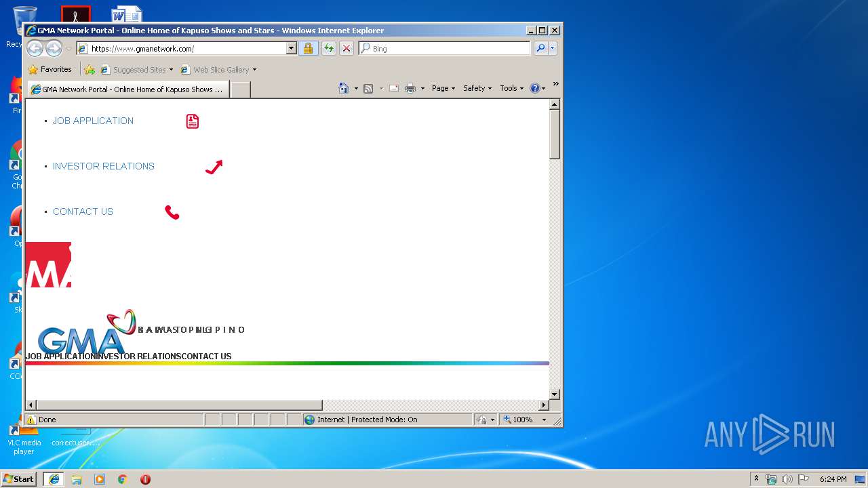Click the Bing search box
This screenshot has height=488, width=868.
click(x=445, y=48)
